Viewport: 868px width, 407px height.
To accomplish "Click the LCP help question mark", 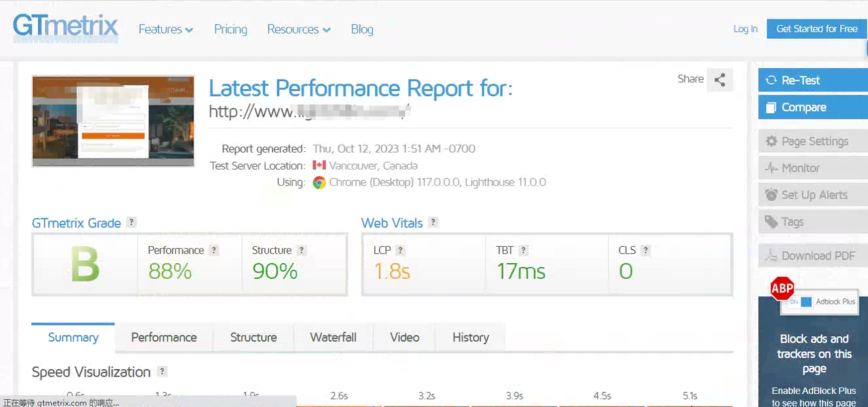I will point(401,250).
